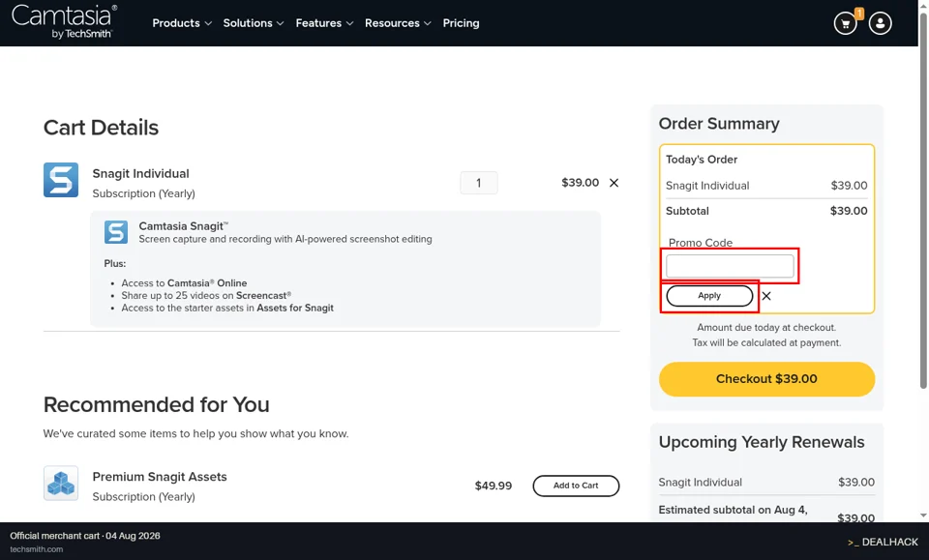Apply the promo code
929x560 pixels.
[709, 296]
